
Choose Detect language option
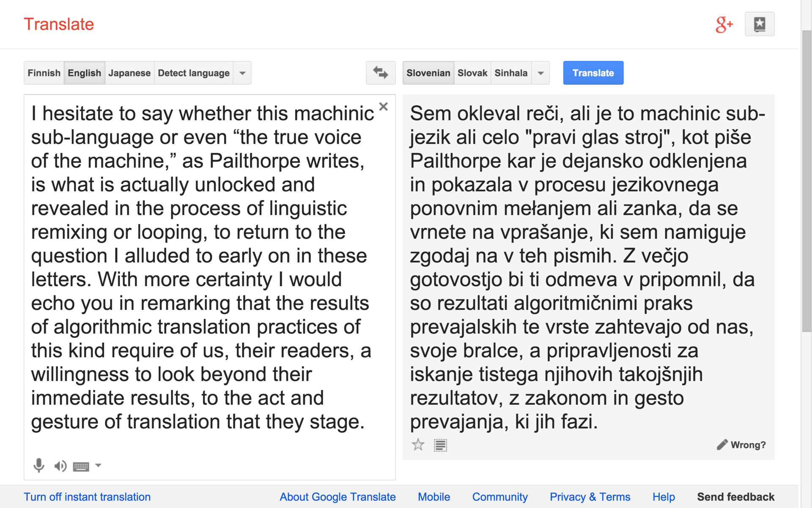click(x=194, y=73)
